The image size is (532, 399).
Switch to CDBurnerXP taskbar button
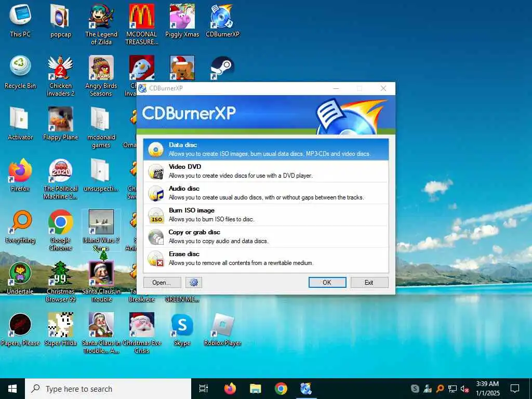306,389
